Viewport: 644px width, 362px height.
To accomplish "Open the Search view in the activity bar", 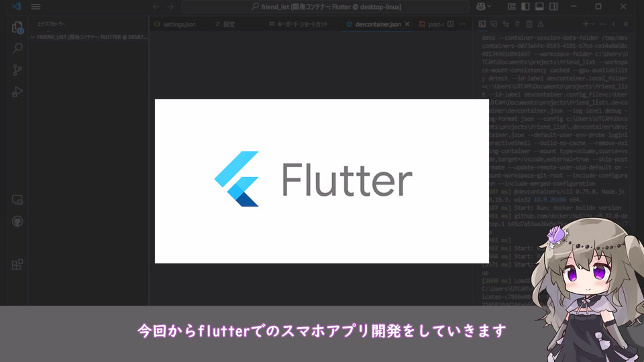I will pyautogui.click(x=17, y=48).
